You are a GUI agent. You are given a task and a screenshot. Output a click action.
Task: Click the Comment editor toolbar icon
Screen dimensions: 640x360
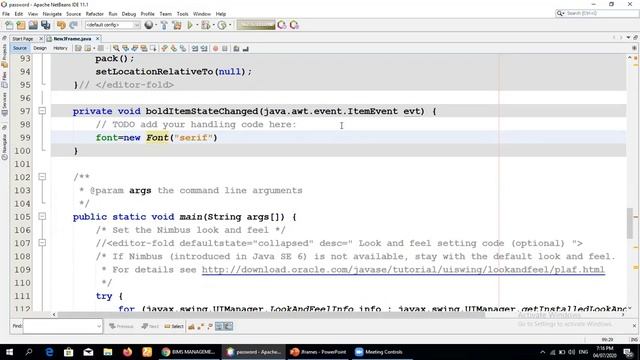[x=236, y=49]
